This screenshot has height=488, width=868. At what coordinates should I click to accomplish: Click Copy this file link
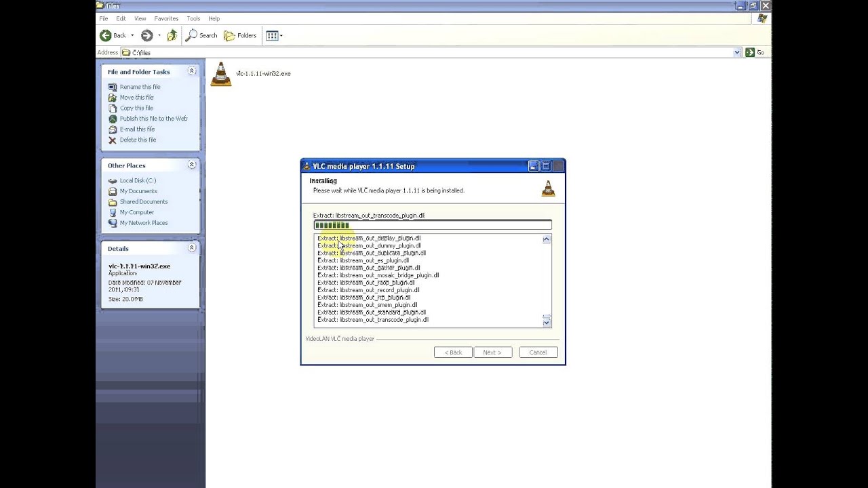point(136,108)
